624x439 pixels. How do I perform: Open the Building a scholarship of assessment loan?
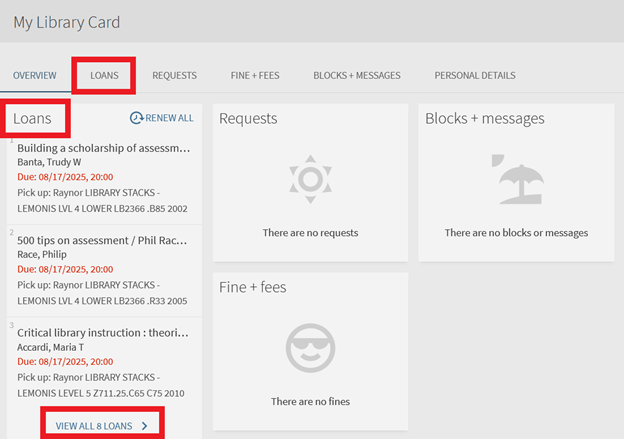(103, 148)
